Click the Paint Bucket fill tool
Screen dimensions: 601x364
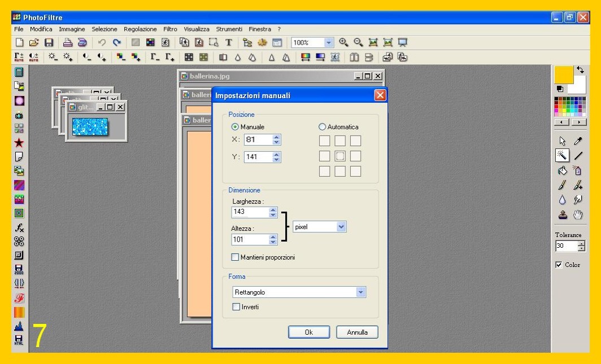pos(562,170)
